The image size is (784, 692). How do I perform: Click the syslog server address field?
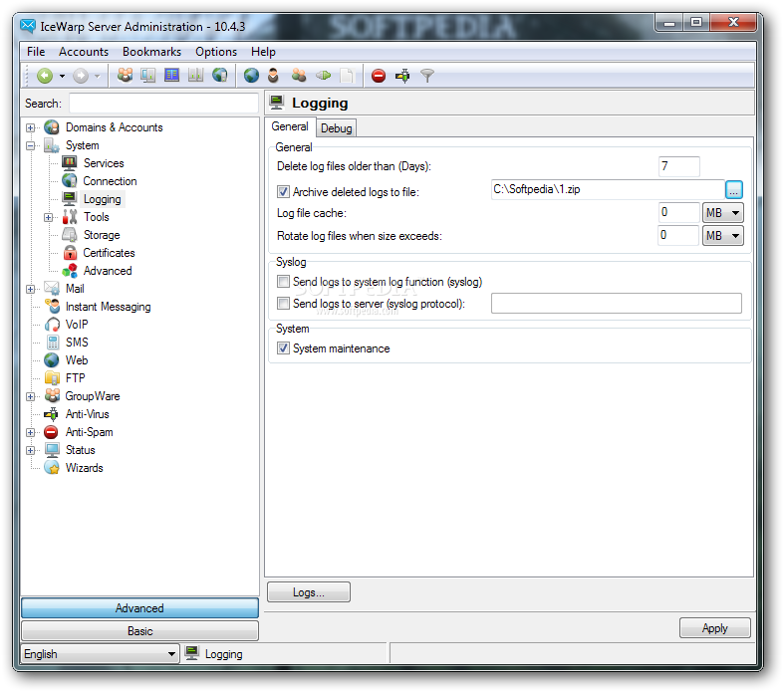point(617,304)
